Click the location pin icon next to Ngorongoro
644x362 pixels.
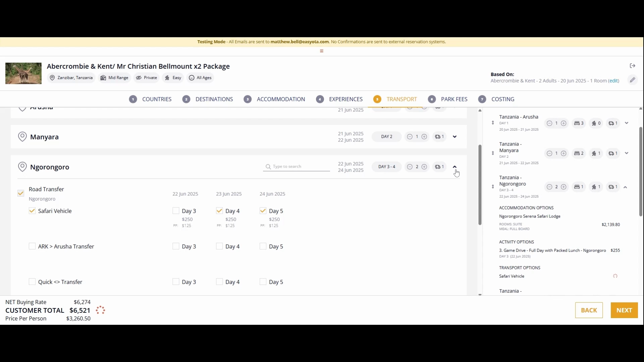[x=22, y=167]
